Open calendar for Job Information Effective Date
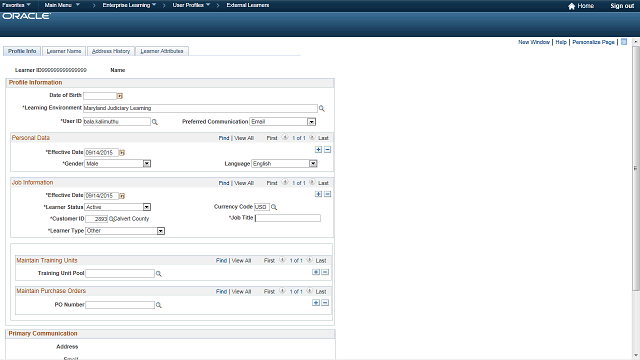 [122, 196]
